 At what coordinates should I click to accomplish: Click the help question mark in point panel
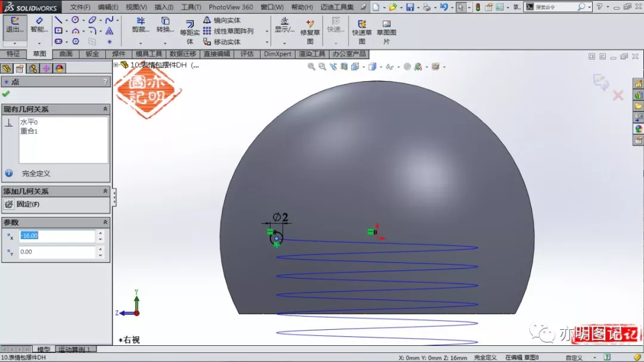(105, 82)
